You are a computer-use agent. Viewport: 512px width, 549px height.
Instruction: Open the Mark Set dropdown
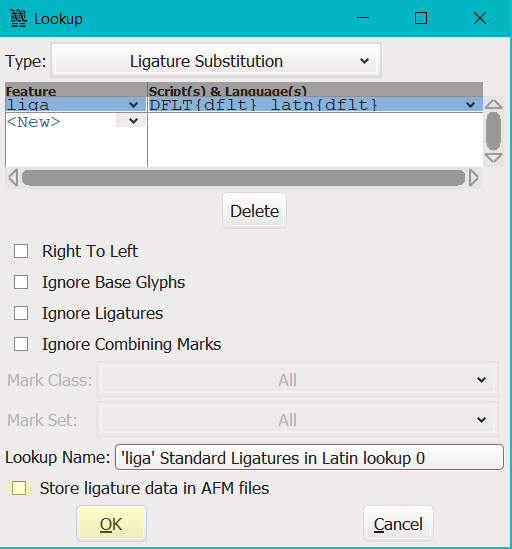click(297, 419)
